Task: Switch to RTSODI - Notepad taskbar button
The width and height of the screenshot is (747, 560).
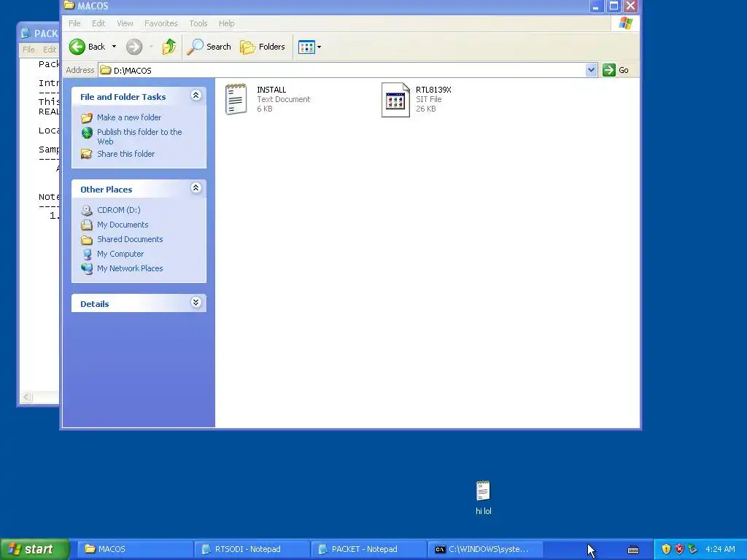Action: click(252, 549)
